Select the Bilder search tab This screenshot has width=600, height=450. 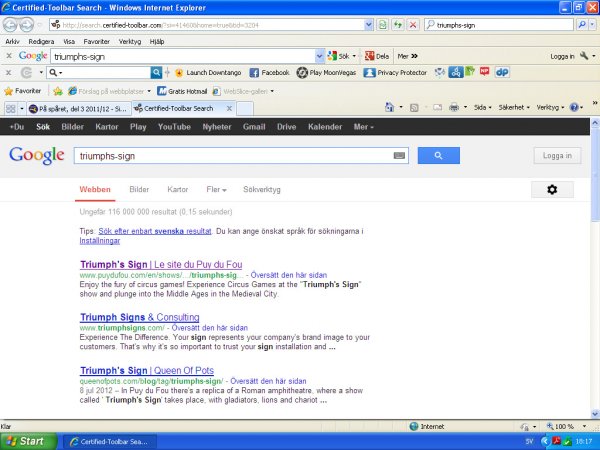[x=139, y=189]
